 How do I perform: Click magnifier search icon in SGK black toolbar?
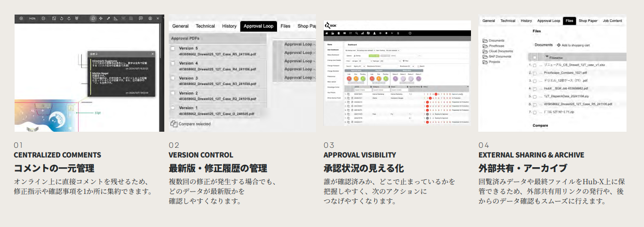[x=356, y=33]
